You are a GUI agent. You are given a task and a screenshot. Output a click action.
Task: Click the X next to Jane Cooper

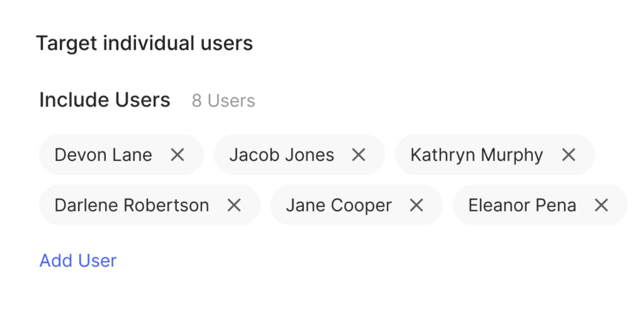pos(416,206)
